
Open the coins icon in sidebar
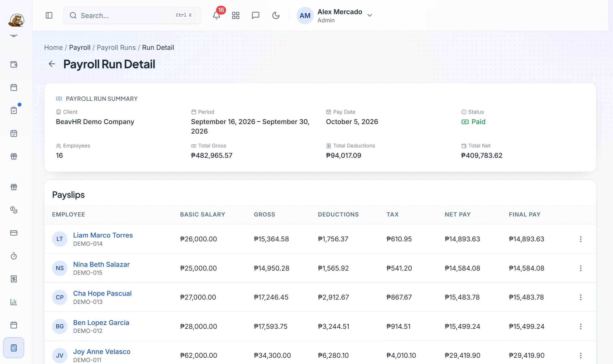(x=14, y=210)
